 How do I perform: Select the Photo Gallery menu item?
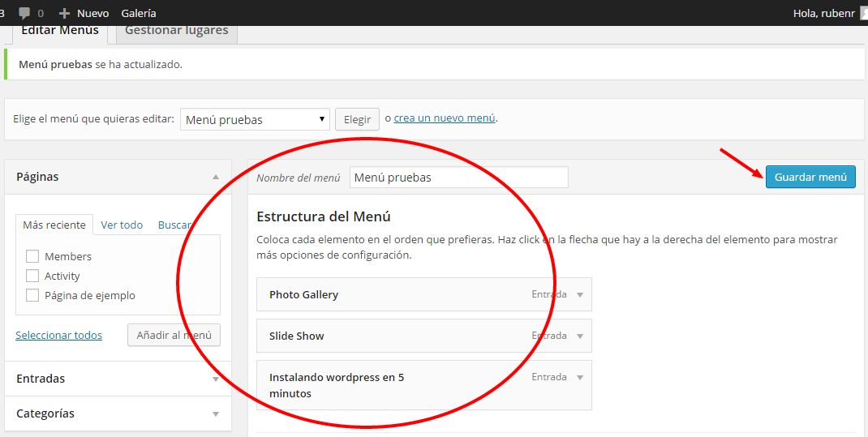click(x=424, y=294)
